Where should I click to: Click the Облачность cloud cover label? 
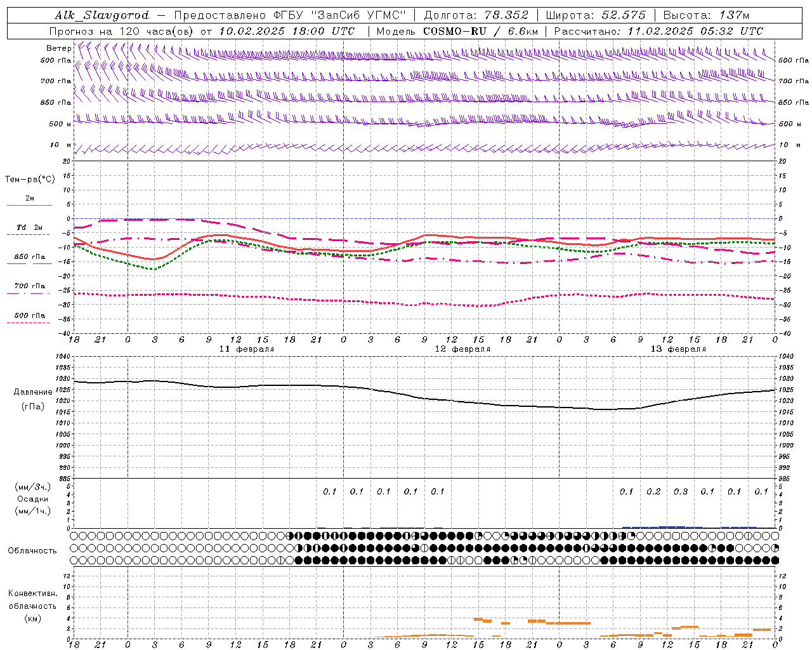[x=32, y=551]
